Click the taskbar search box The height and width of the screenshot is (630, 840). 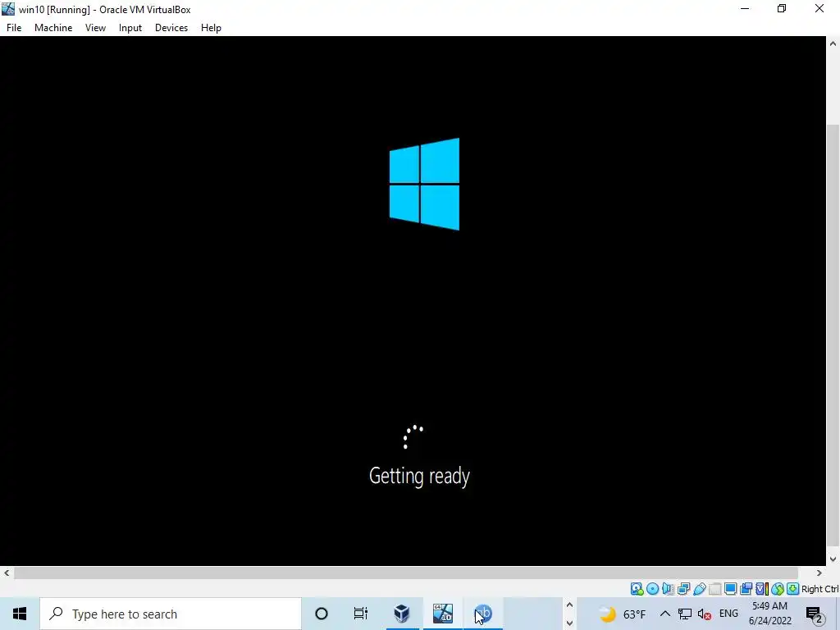point(171,614)
